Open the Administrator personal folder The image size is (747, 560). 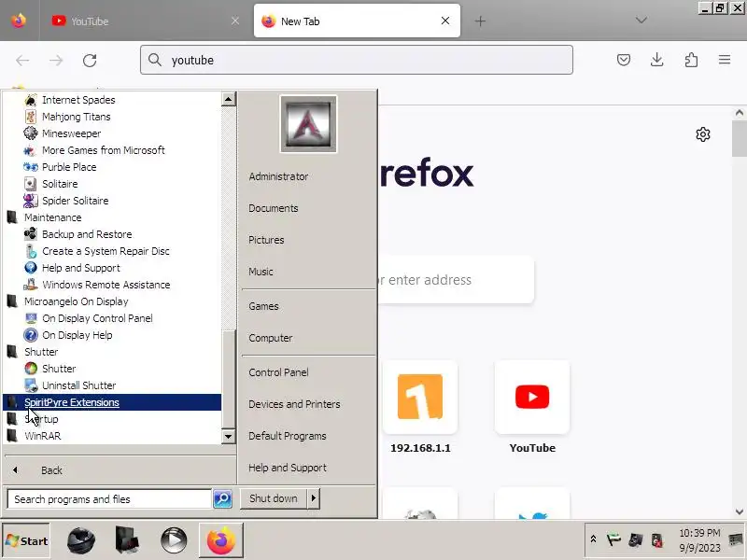click(278, 176)
